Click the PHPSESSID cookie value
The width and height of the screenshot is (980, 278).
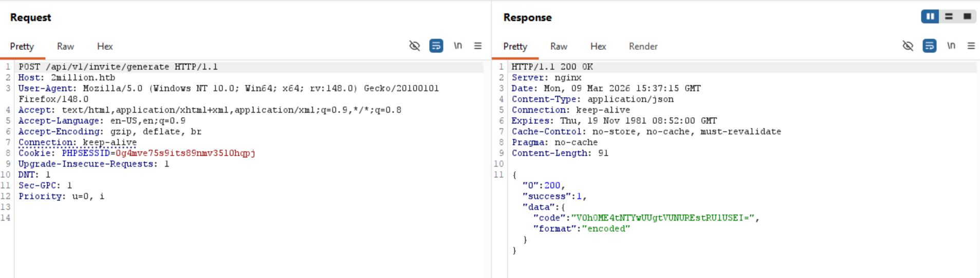(185, 153)
